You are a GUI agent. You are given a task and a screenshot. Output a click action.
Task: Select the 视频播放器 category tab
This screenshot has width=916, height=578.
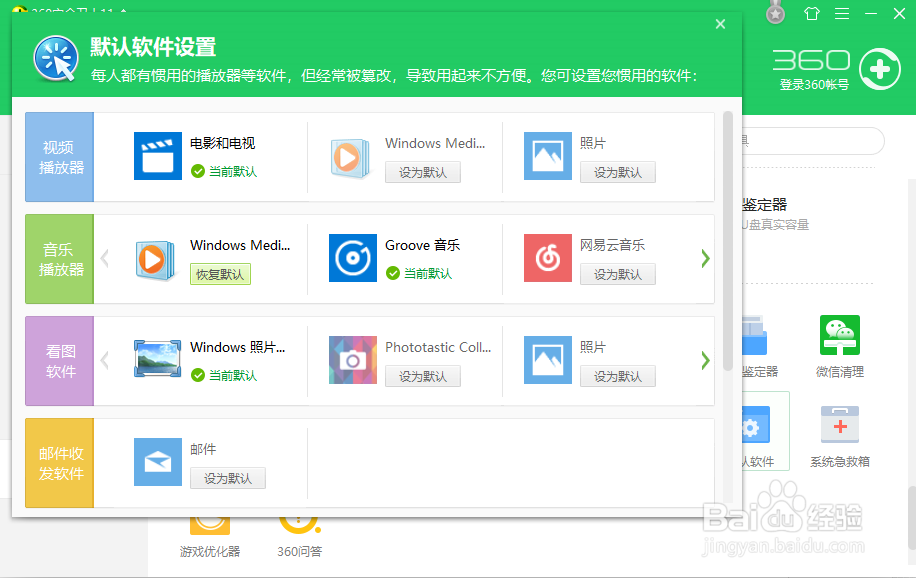(x=60, y=157)
